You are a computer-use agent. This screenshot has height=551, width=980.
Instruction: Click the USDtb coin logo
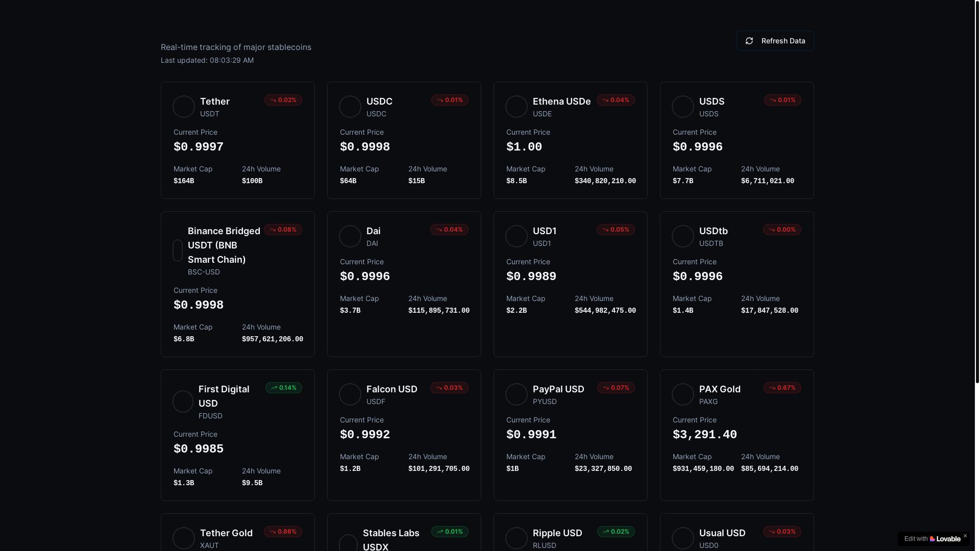tap(683, 236)
